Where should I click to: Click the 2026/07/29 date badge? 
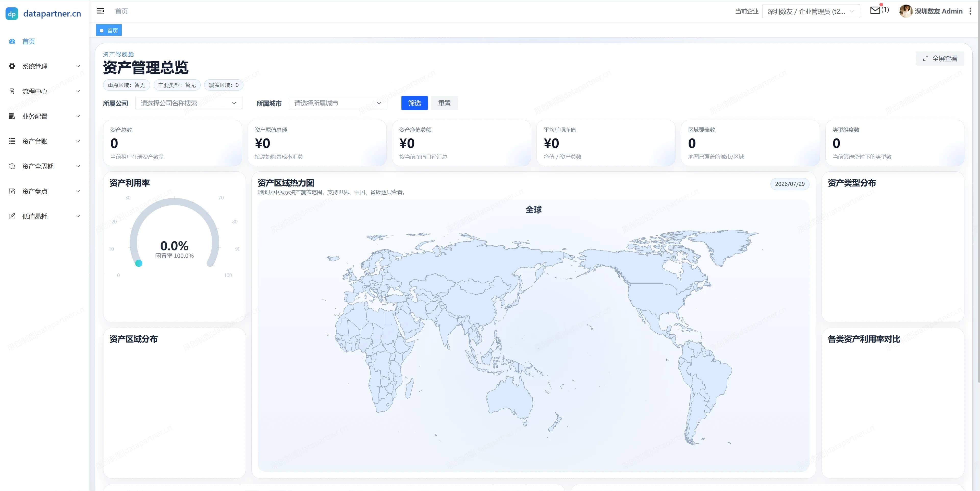tap(790, 184)
